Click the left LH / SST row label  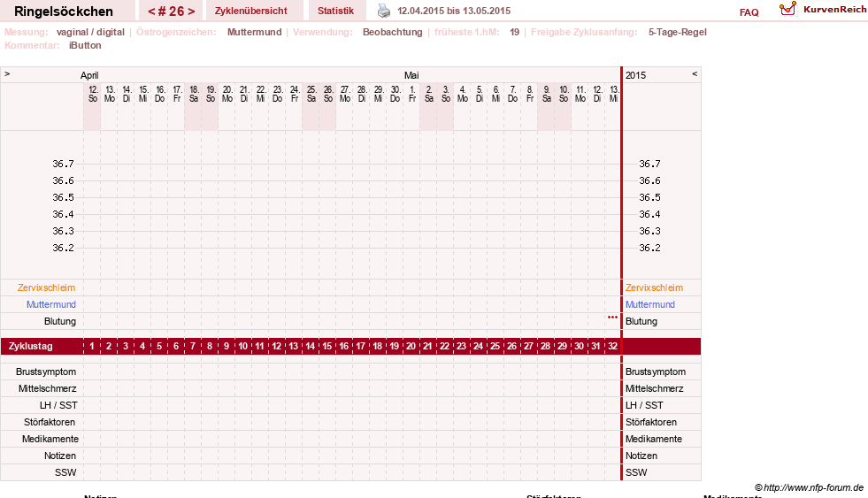pos(58,405)
